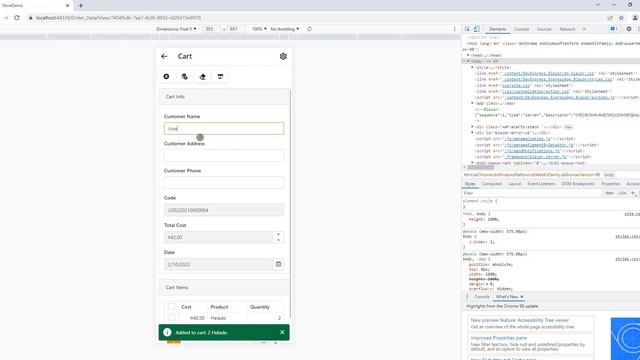Image resolution: width=640 pixels, height=360 pixels.
Task: Open the settings gear in Cart header
Action: pos(283,56)
